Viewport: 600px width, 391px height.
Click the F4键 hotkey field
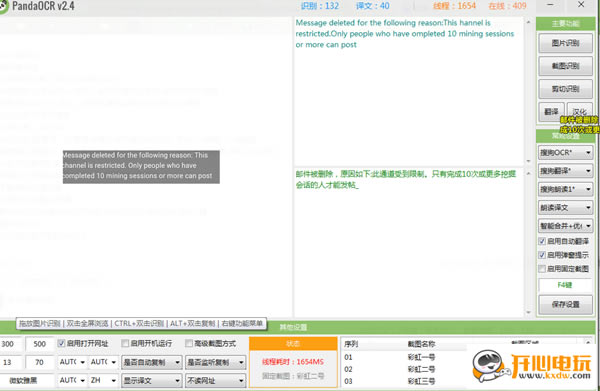[x=565, y=285]
